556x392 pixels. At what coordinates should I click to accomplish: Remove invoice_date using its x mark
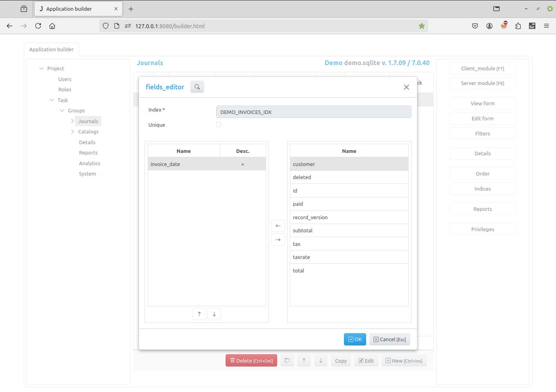click(x=242, y=164)
